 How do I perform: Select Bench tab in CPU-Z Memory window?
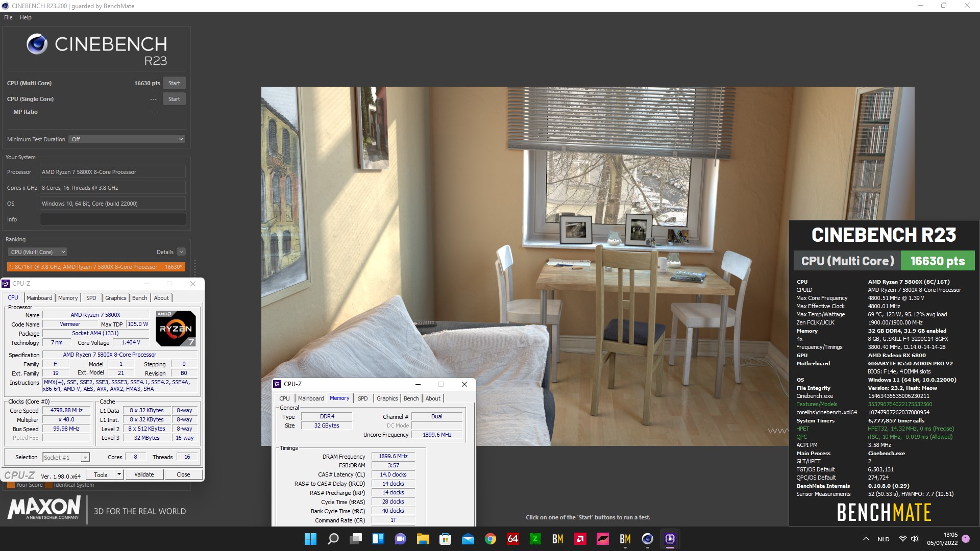[x=411, y=398]
